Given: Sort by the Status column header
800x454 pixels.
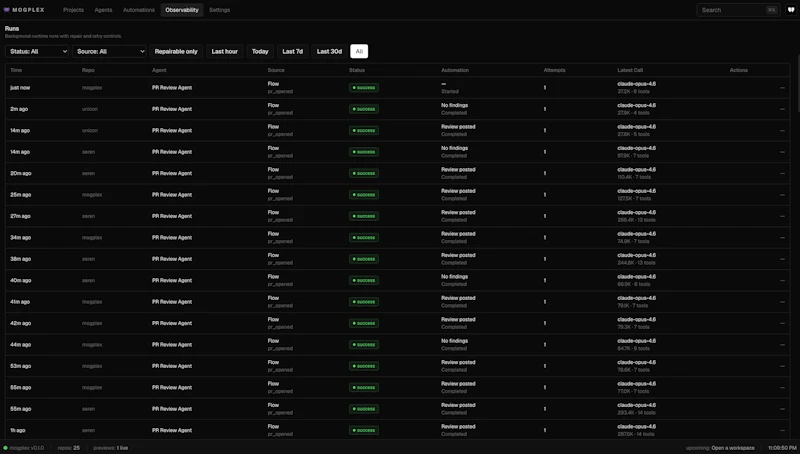Looking at the screenshot, I should click(357, 70).
